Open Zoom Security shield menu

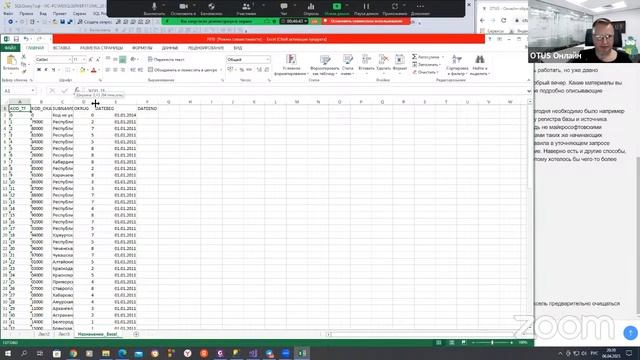click(211, 7)
